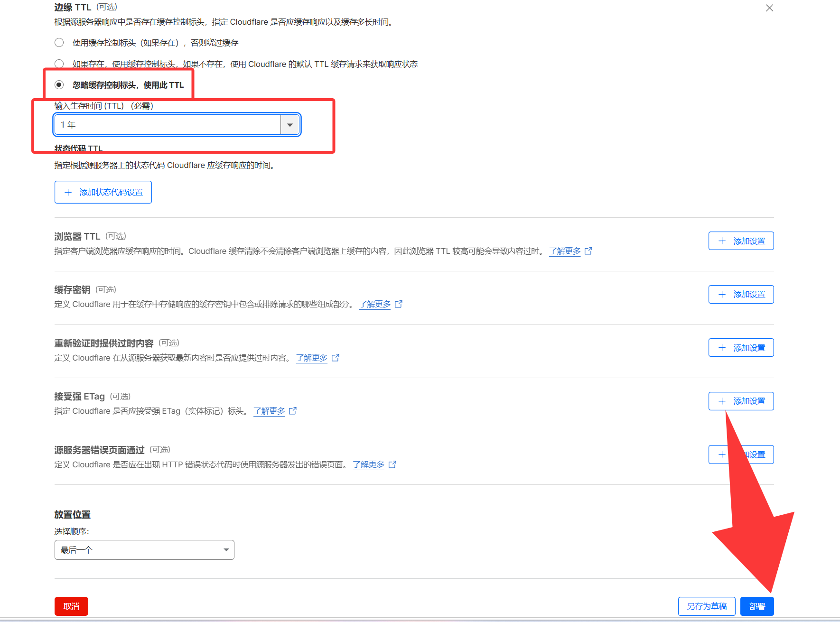
Task: Select the Cloudflare 默认 TTL radio option
Action: pyautogui.click(x=59, y=64)
